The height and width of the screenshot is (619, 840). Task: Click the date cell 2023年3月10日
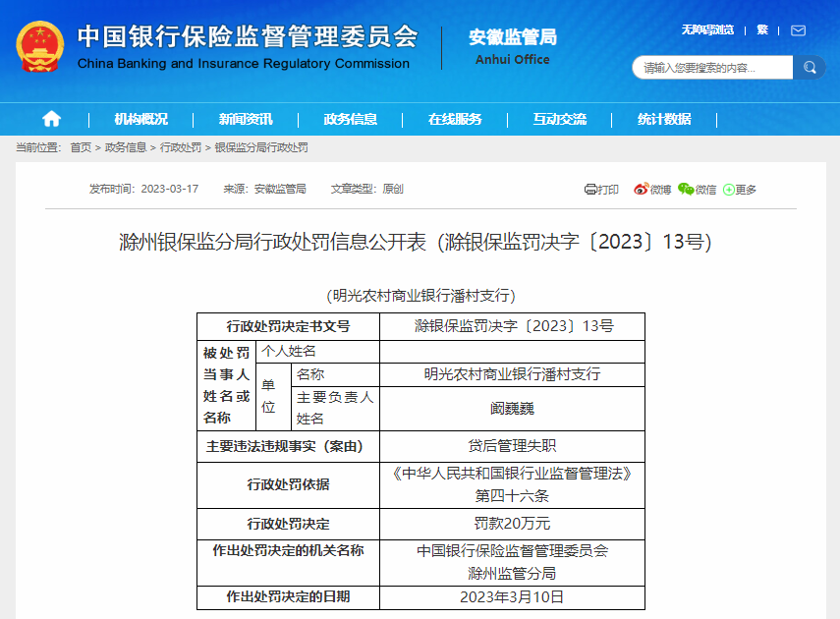pos(513,597)
